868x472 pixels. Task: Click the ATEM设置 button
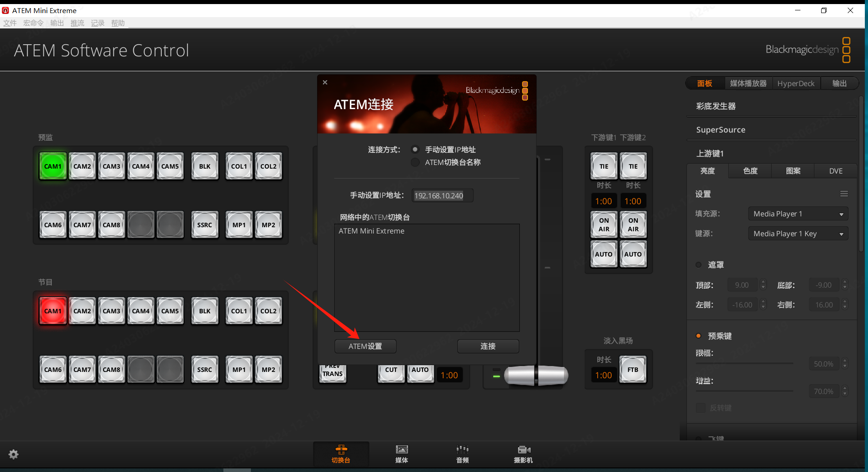click(x=365, y=346)
